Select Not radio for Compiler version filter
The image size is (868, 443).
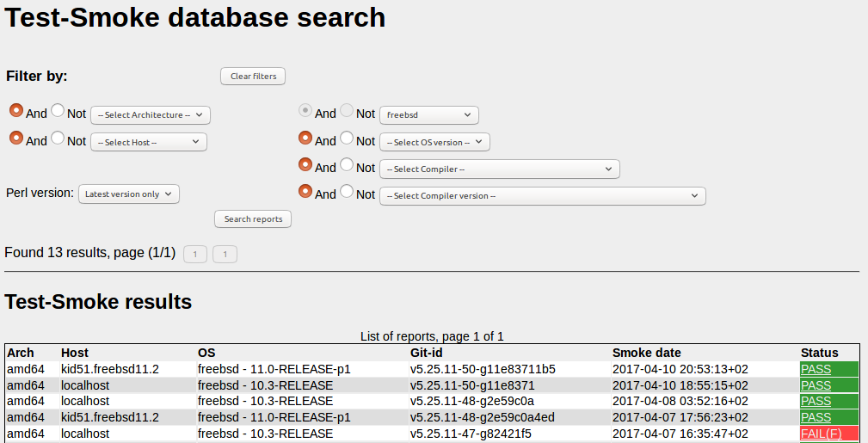click(347, 192)
